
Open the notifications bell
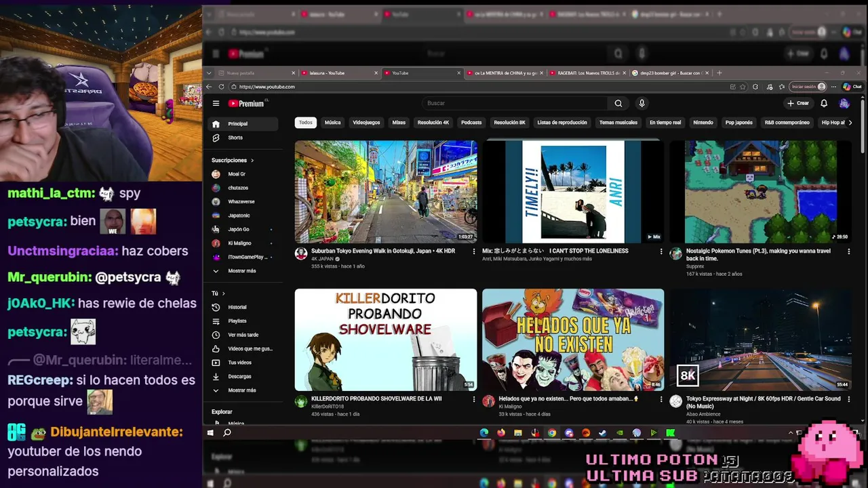tap(824, 103)
